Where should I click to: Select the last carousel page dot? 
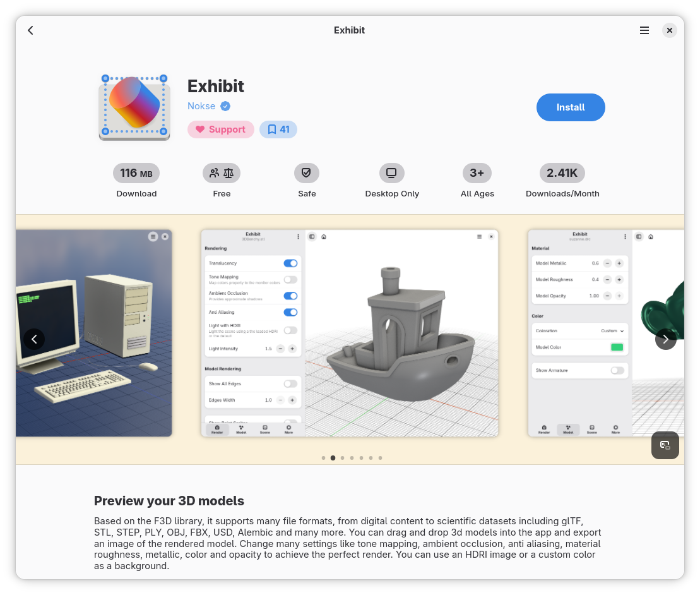[x=380, y=458]
